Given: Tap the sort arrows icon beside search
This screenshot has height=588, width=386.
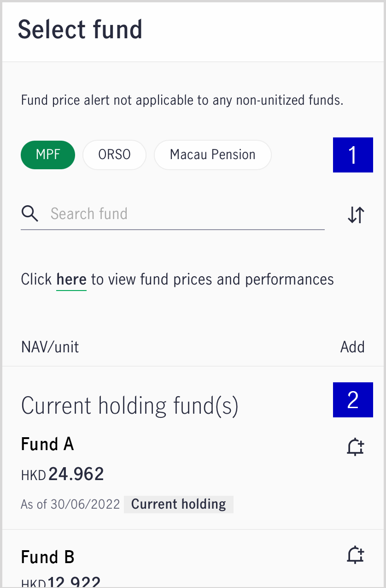Looking at the screenshot, I should point(356,215).
